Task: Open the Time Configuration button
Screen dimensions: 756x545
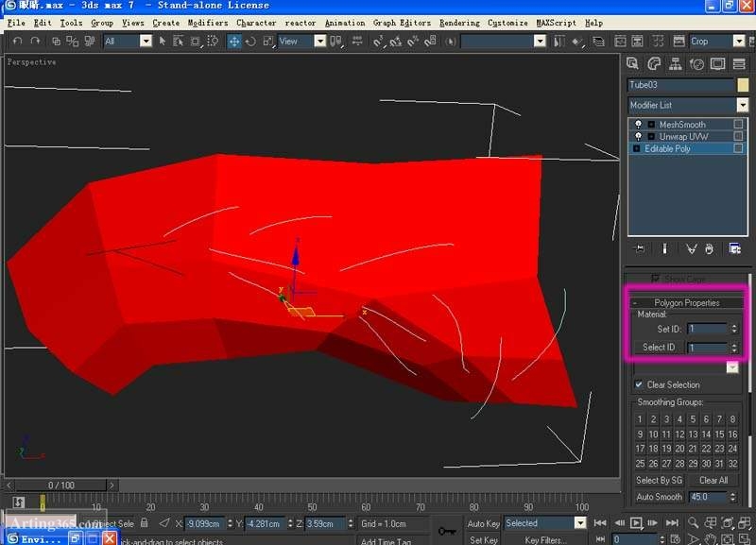Action: point(676,539)
